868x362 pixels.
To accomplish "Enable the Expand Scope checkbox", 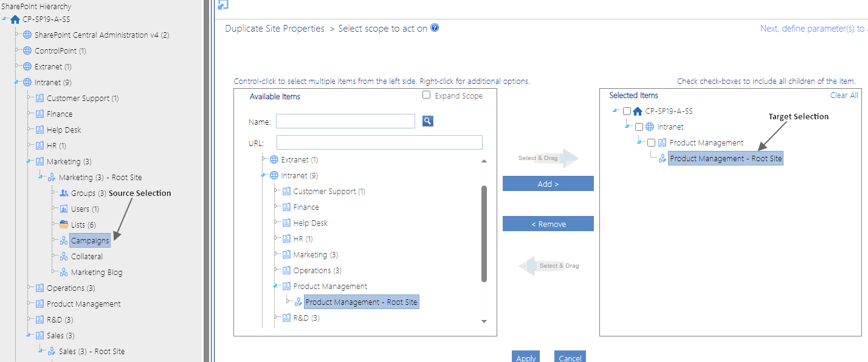I will [427, 95].
